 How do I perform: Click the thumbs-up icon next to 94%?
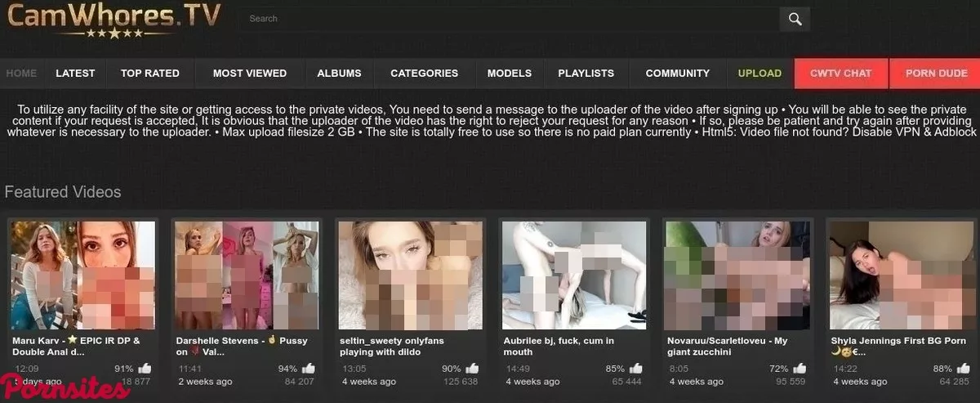coord(308,369)
